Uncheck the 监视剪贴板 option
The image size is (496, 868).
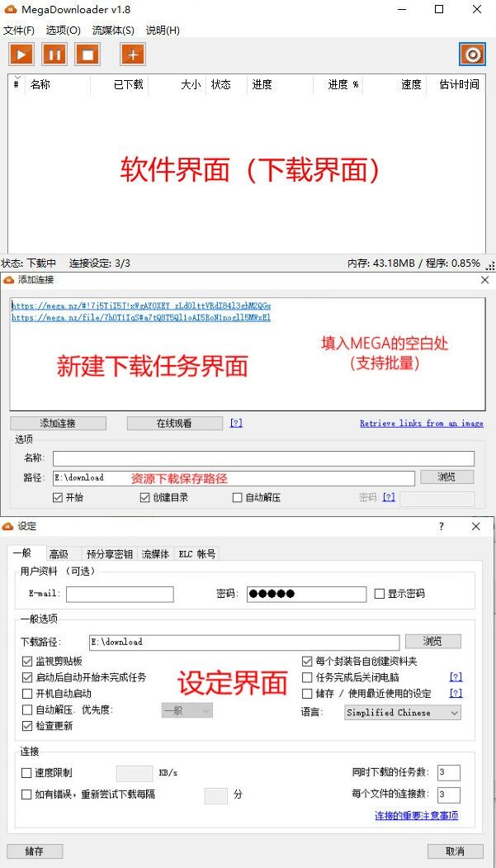click(x=27, y=662)
